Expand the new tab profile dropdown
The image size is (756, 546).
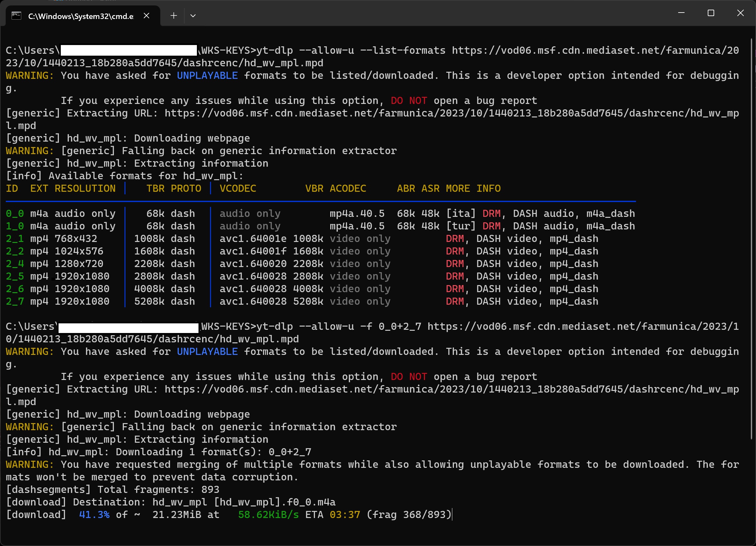click(193, 16)
